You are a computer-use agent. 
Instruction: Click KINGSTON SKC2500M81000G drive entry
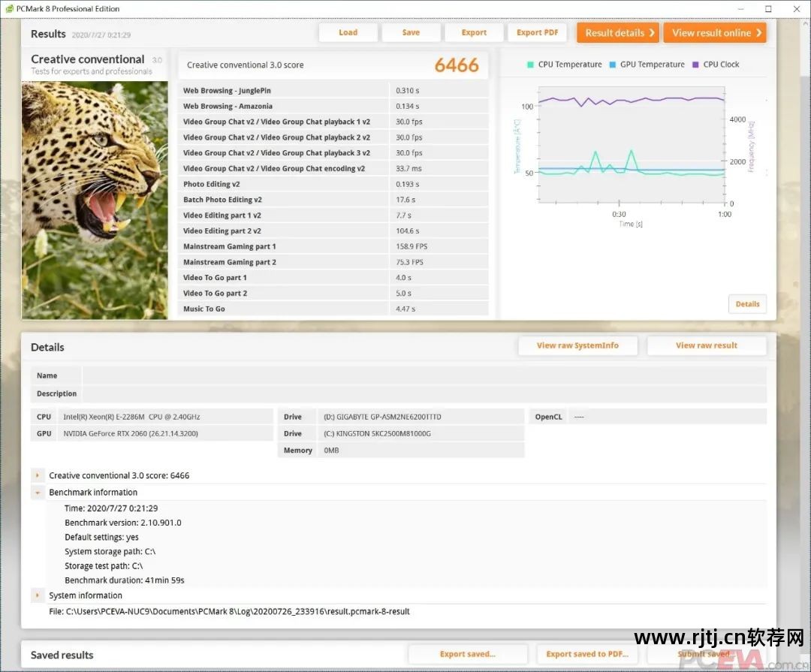(x=377, y=433)
